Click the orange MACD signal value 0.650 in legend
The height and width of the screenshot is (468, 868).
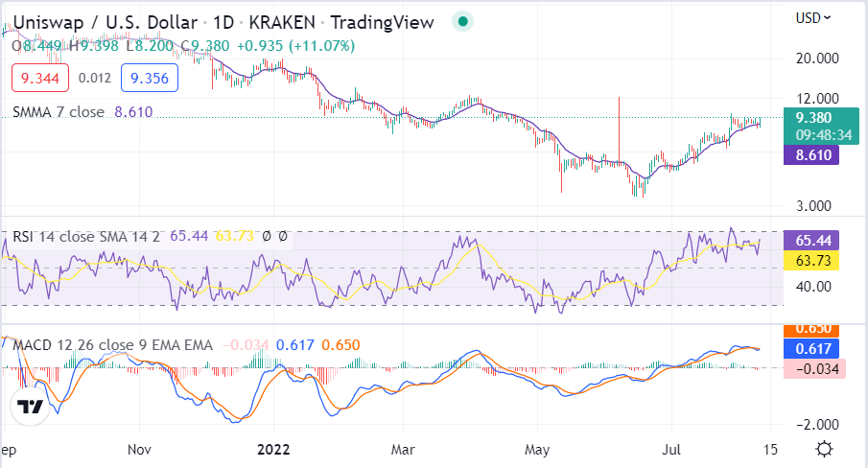click(x=340, y=345)
